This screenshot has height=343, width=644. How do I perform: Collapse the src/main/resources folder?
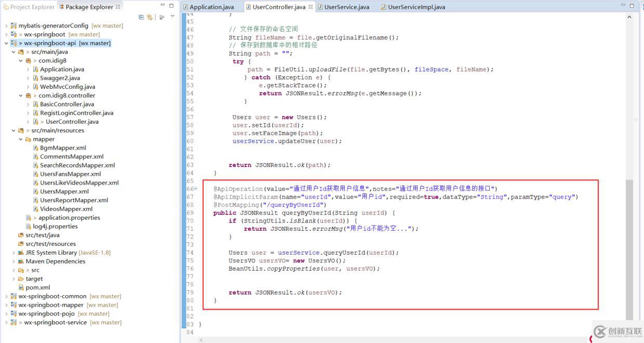[14, 130]
